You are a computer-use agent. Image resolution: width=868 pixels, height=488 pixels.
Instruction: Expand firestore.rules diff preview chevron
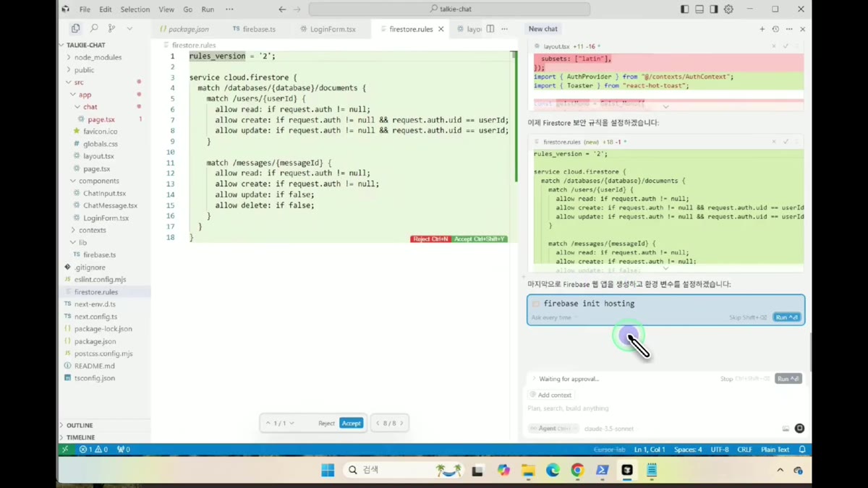coord(666,268)
